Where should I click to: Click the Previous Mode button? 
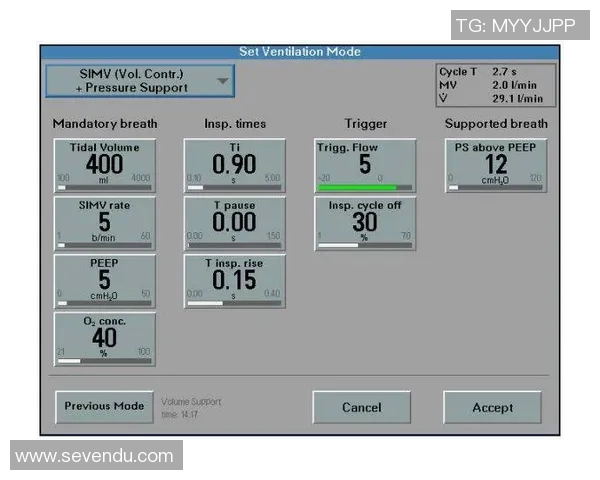(x=104, y=407)
